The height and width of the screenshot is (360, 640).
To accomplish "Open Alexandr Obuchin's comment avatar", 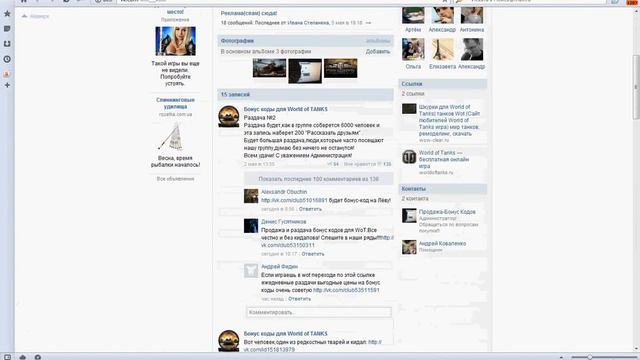I will pyautogui.click(x=251, y=196).
